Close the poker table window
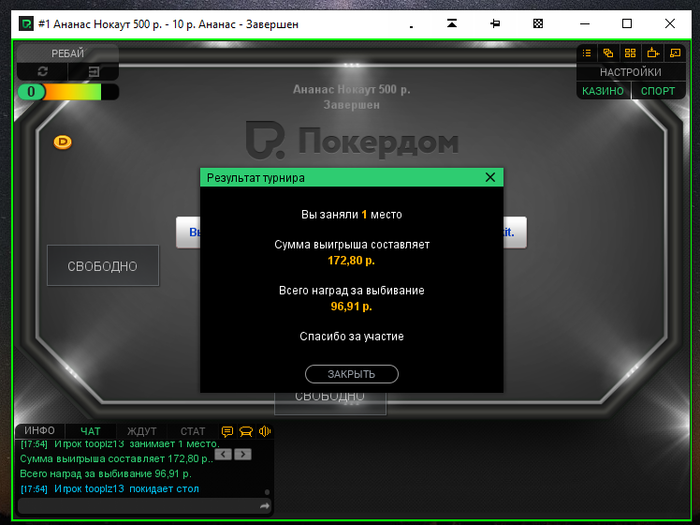 coord(670,23)
